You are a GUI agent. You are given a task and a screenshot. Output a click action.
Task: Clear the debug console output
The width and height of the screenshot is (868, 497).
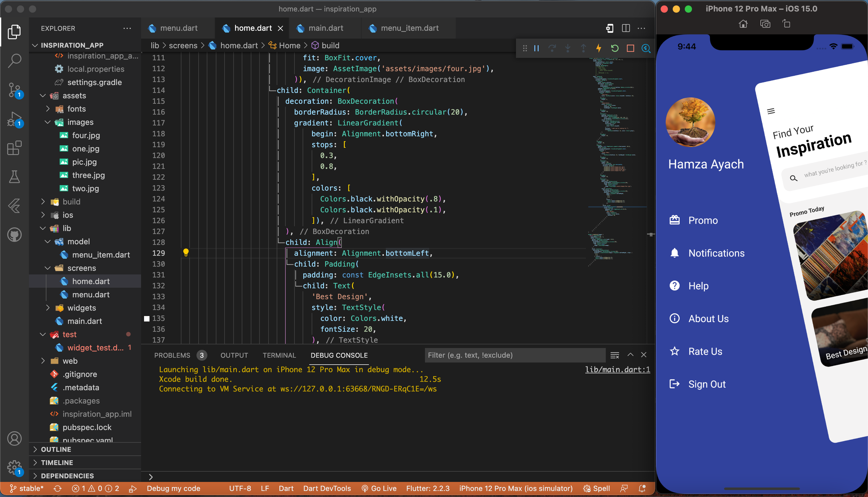[615, 355]
